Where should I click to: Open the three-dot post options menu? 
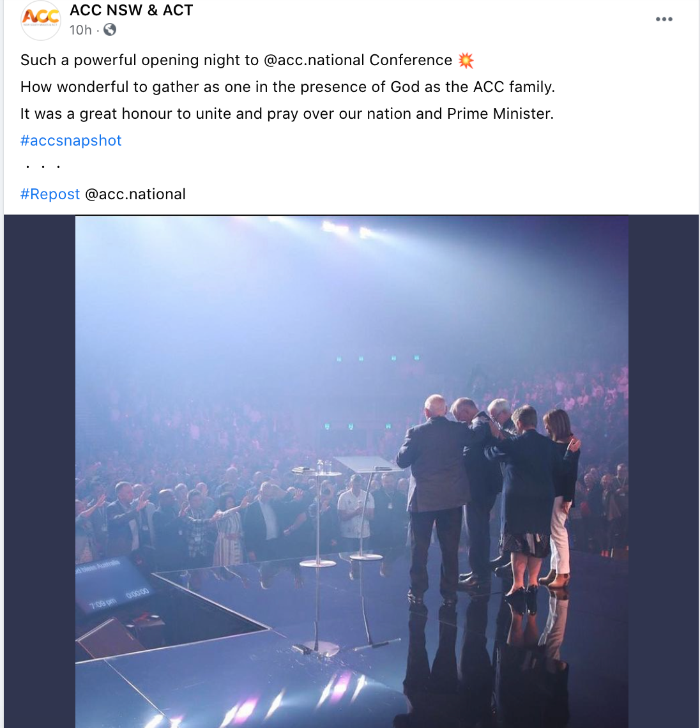pos(664,19)
